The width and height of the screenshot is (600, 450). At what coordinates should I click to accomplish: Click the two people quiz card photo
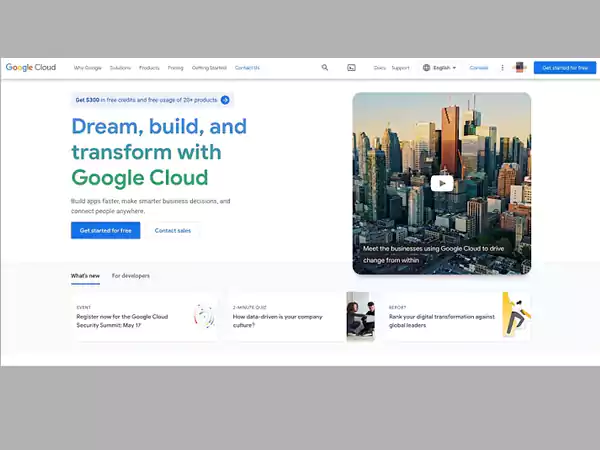pos(360,316)
